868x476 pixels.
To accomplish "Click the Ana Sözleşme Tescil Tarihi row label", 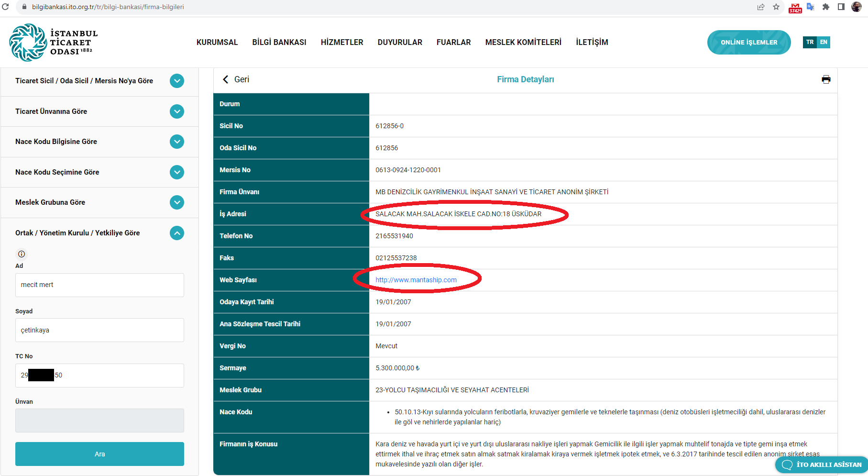I will (x=260, y=324).
